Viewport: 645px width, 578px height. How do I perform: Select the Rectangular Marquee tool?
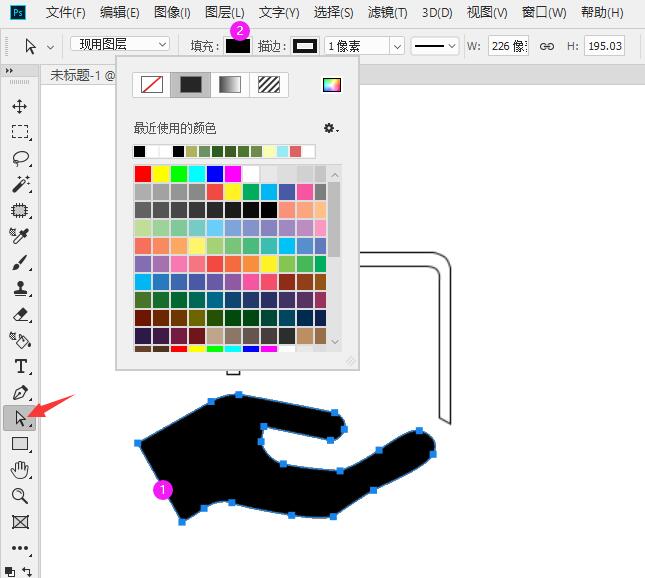pos(20,132)
